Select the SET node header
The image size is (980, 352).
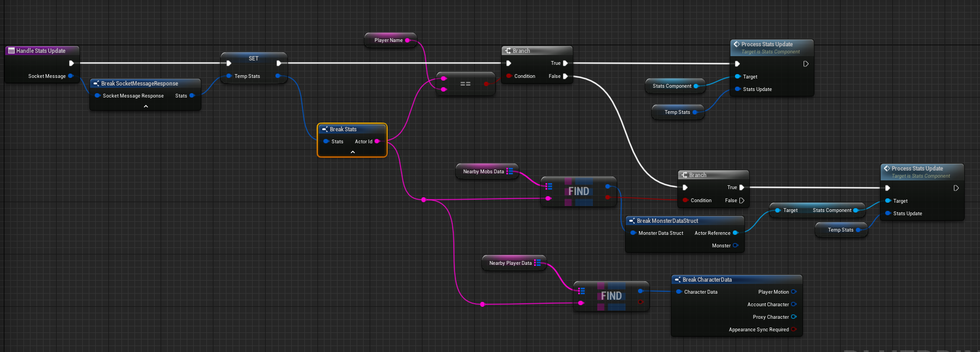254,58
